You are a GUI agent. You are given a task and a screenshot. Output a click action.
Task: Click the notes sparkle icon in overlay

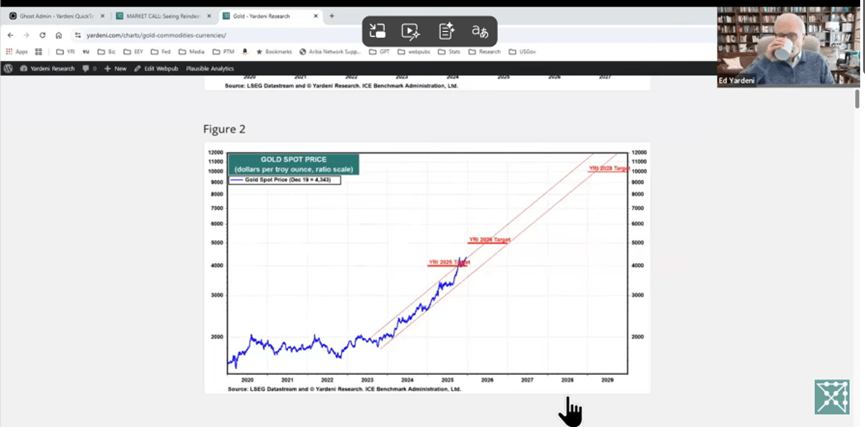click(x=446, y=32)
